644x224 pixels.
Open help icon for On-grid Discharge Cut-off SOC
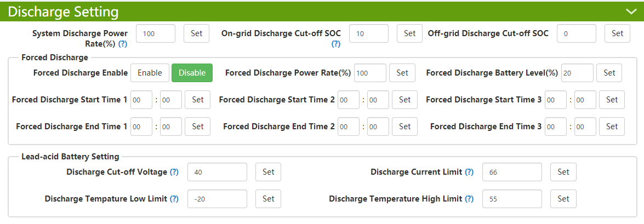click(x=336, y=44)
